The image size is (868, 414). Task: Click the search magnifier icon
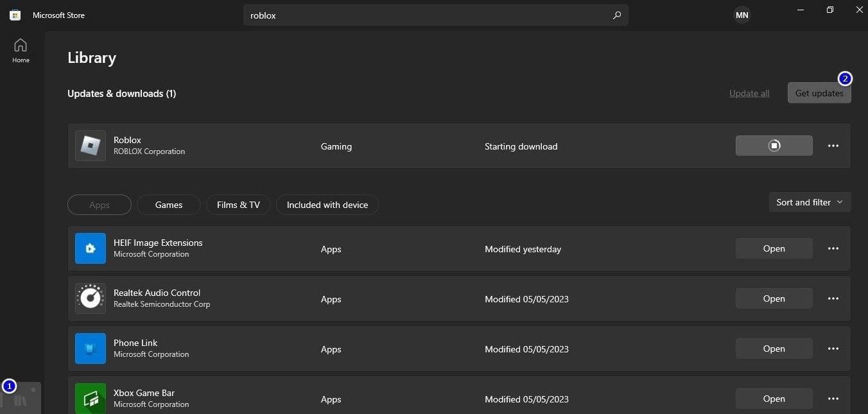(x=617, y=15)
